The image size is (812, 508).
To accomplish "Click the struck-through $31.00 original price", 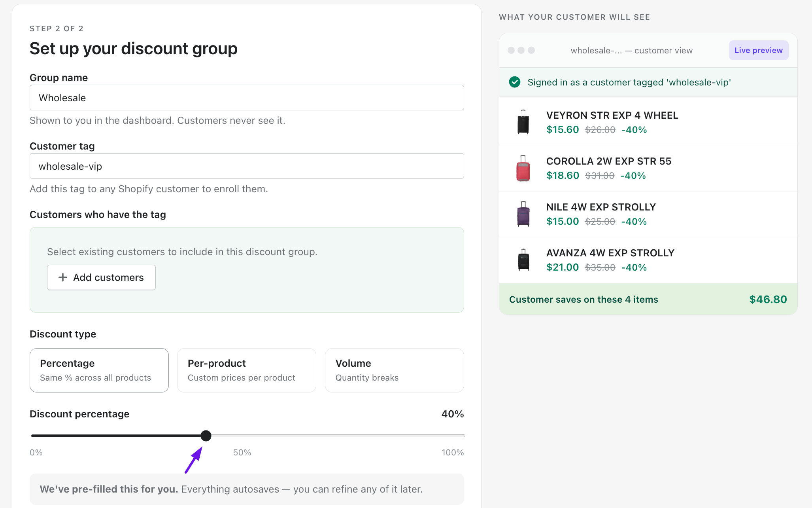I will pyautogui.click(x=600, y=176).
